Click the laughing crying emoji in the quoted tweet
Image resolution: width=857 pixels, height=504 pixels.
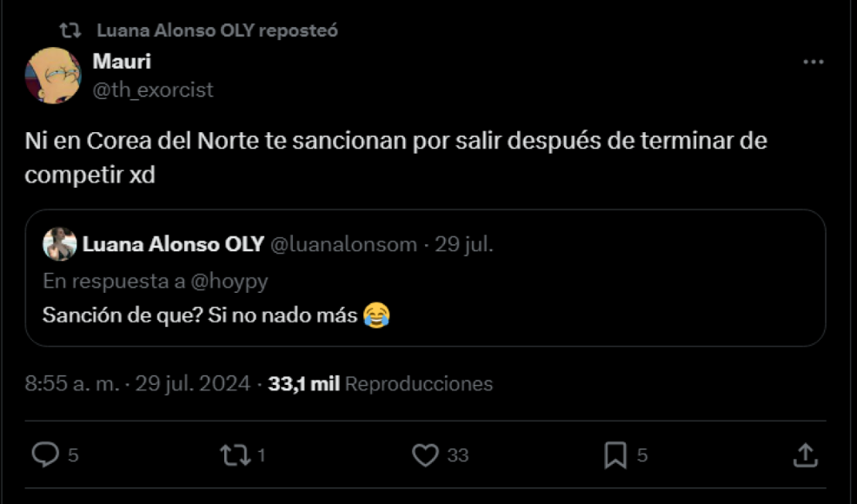tap(376, 315)
